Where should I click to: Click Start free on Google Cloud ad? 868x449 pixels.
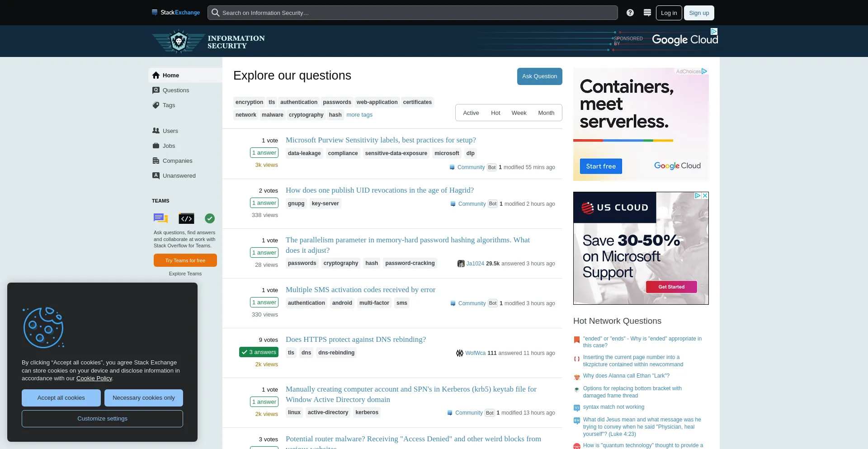(x=601, y=166)
